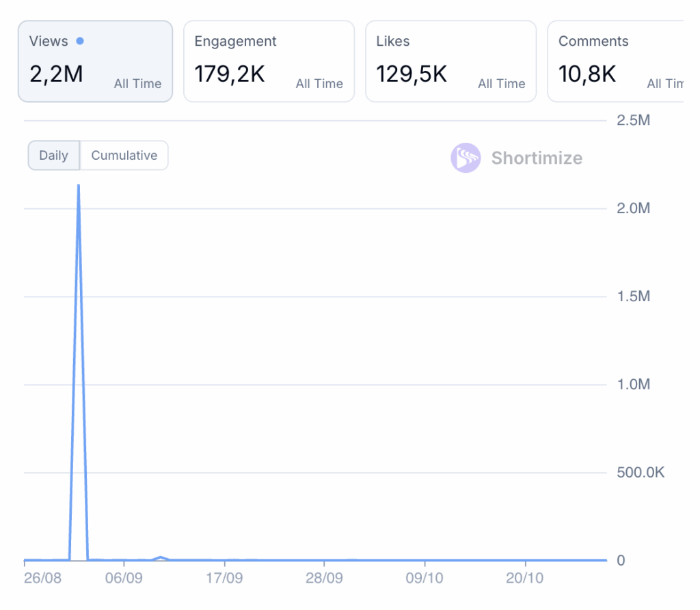
Task: Open the Engagement metric card
Action: point(269,61)
